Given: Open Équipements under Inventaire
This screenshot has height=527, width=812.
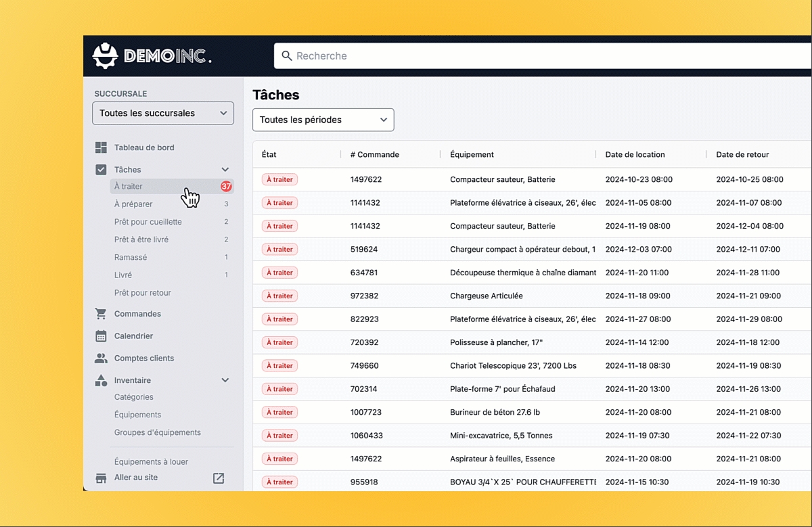Looking at the screenshot, I should 137,415.
